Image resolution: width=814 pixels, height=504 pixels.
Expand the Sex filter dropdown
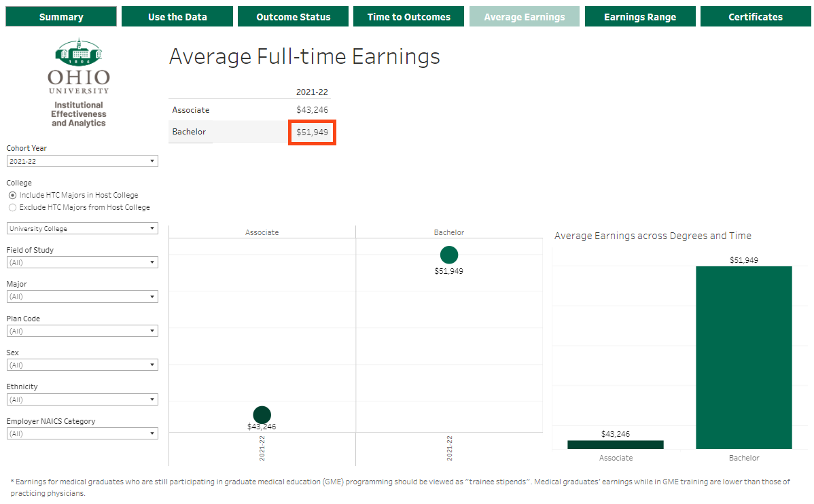(x=82, y=365)
